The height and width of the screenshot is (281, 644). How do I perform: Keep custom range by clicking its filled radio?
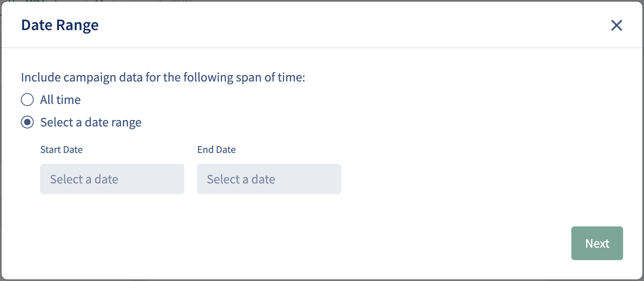(x=27, y=122)
